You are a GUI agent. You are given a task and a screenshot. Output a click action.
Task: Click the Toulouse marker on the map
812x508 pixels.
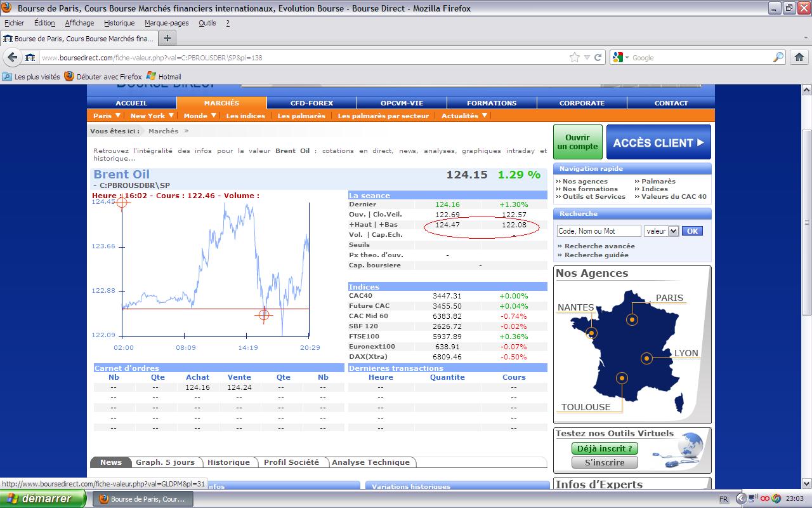click(x=622, y=378)
